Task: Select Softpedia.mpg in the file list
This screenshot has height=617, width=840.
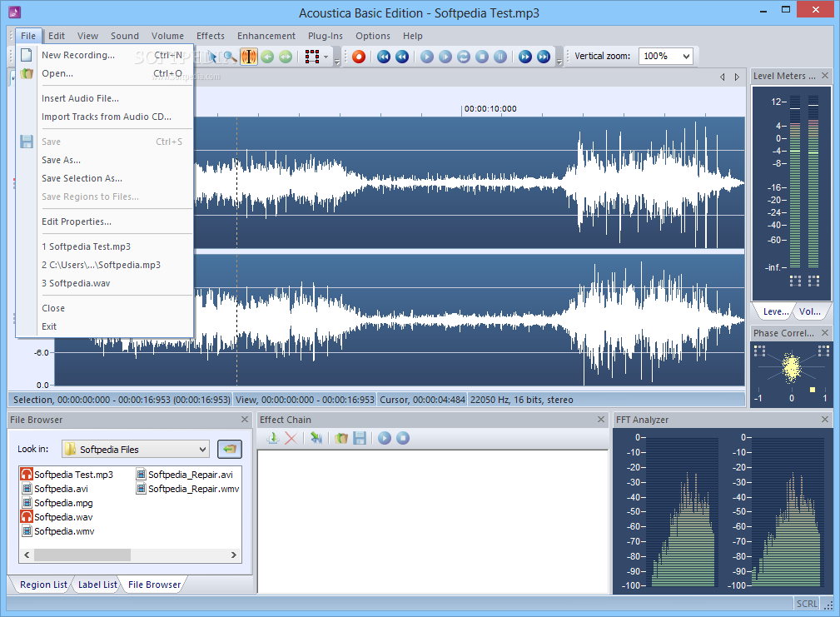Action: 57,503
